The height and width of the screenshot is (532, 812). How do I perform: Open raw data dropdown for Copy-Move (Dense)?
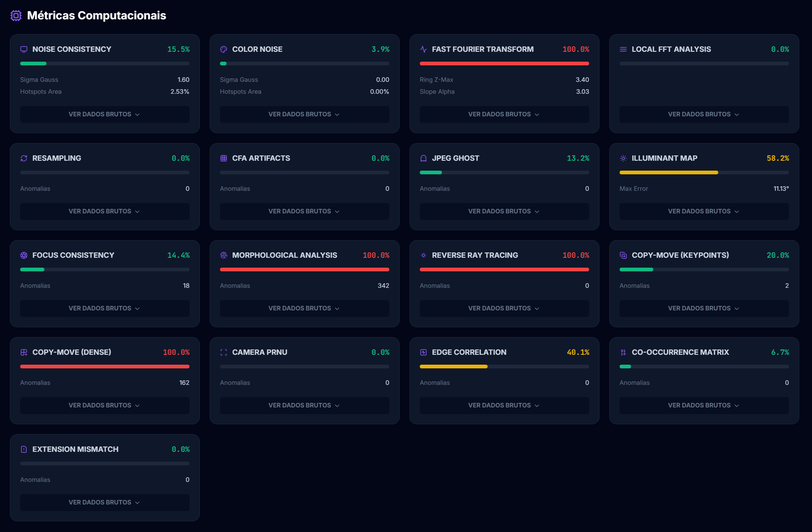[104, 405]
